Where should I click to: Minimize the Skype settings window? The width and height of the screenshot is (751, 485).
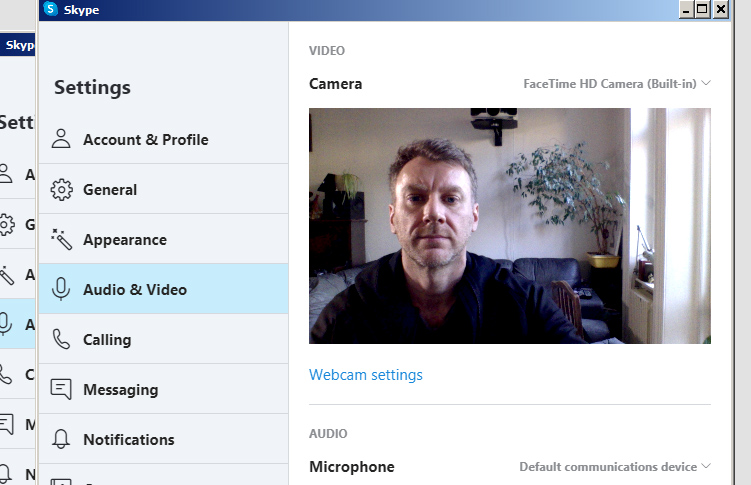tap(686, 9)
